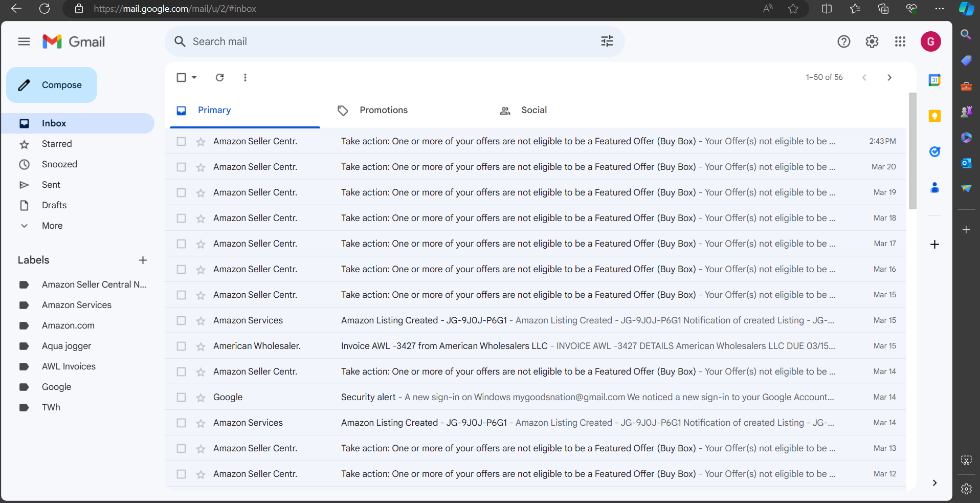Image resolution: width=980 pixels, height=503 pixels.
Task: Switch to the Primary tab
Action: [245, 110]
